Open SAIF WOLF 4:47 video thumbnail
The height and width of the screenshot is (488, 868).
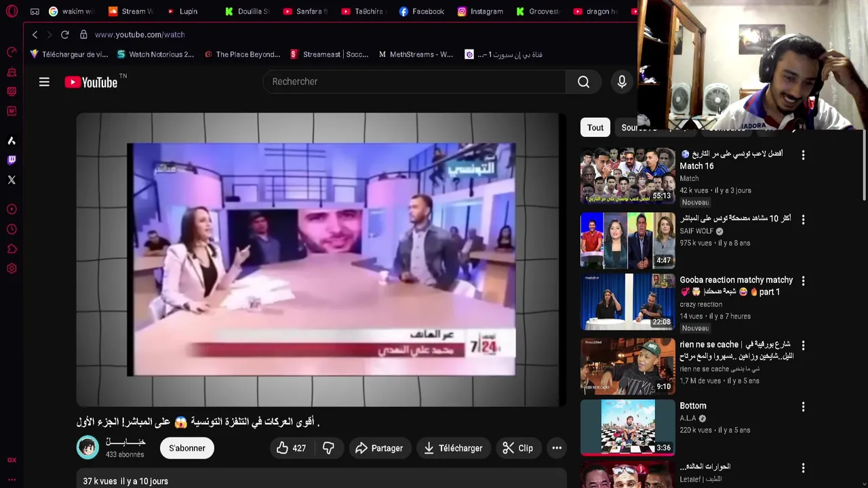click(628, 241)
